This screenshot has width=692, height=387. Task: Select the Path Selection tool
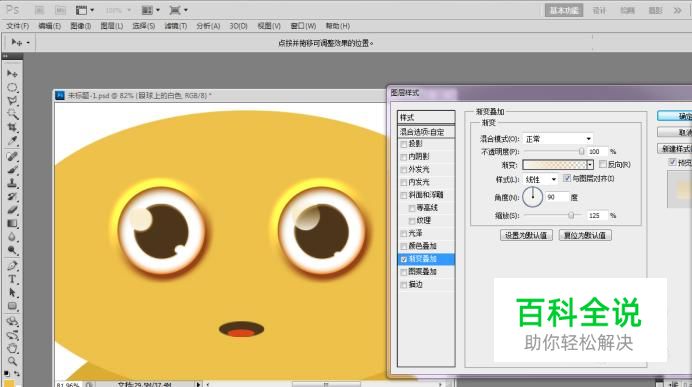pos(12,292)
